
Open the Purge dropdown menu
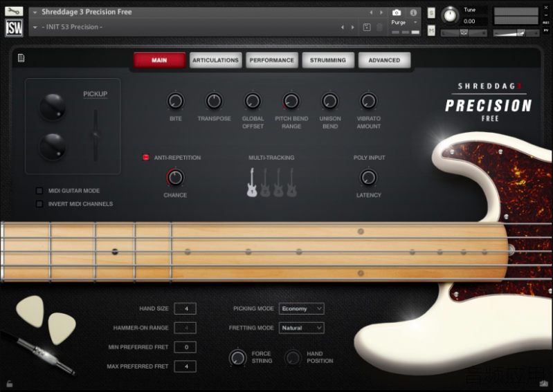(x=404, y=22)
